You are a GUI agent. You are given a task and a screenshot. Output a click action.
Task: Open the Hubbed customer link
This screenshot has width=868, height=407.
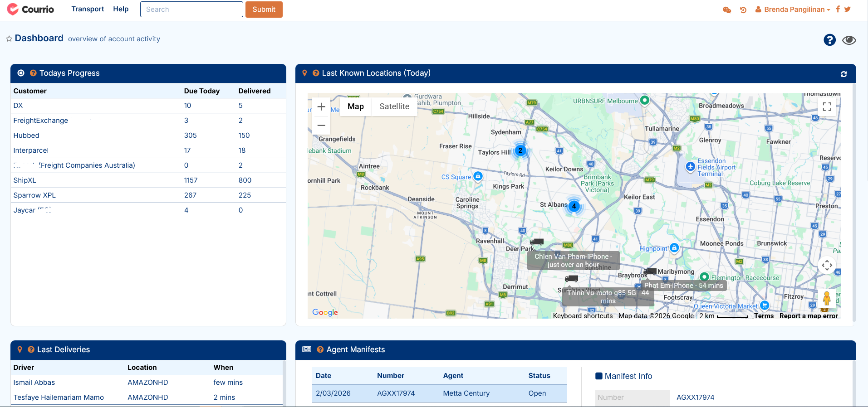click(x=26, y=136)
